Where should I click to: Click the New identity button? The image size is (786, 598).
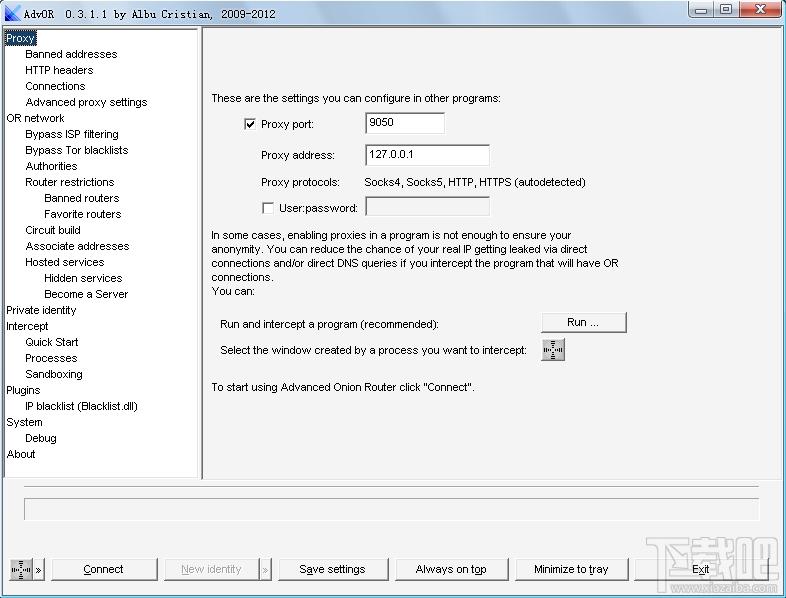(x=211, y=569)
